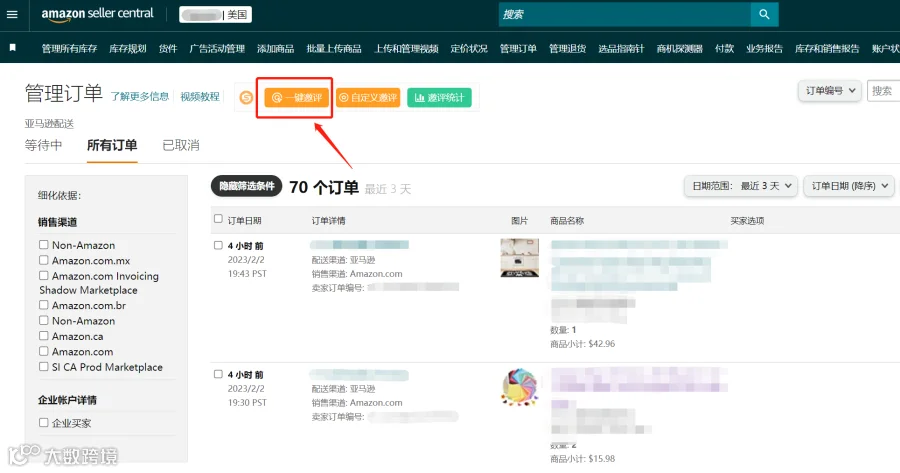Open 邀评统计 chart button
The image size is (900, 473).
pos(440,98)
